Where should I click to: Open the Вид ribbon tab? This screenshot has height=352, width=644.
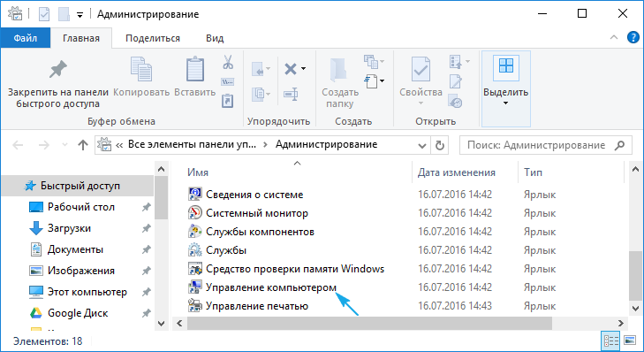tap(215, 38)
